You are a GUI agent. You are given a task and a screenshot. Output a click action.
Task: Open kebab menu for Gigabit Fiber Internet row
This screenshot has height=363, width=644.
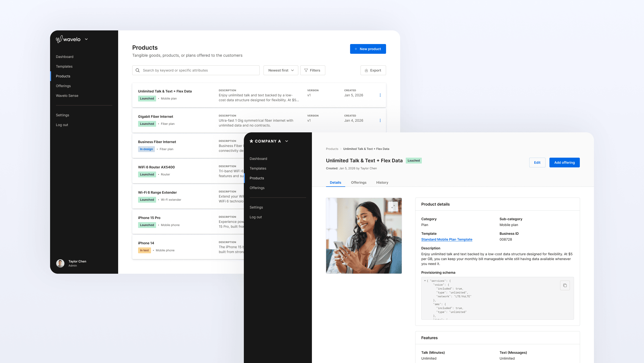380,120
